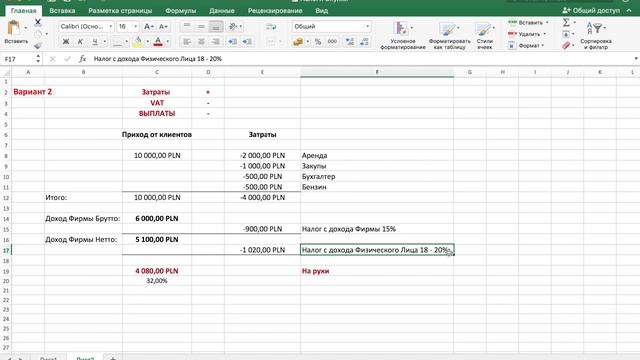
Task: Toggle top vertical alignment
Action: click(x=187, y=27)
